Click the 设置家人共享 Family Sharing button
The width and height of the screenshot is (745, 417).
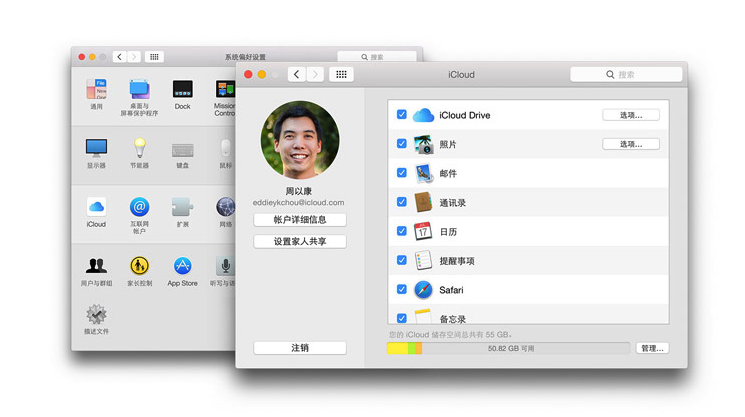[x=300, y=242]
